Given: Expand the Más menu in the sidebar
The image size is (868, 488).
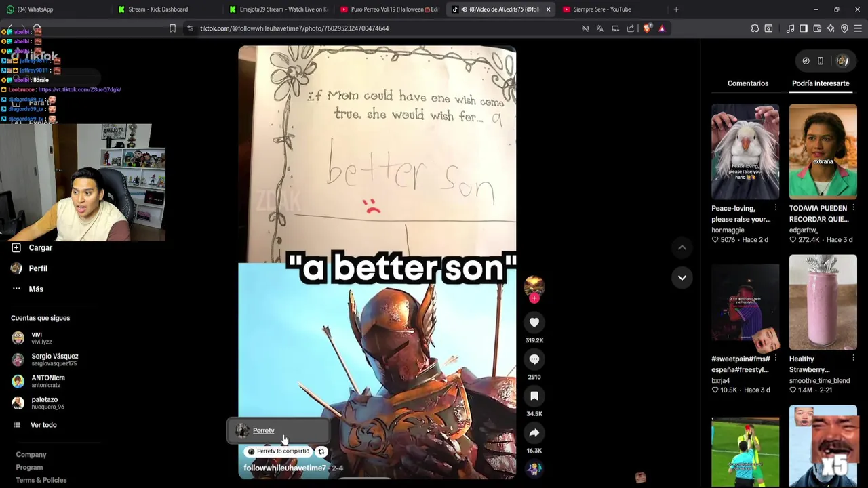Looking at the screenshot, I should tap(36, 289).
